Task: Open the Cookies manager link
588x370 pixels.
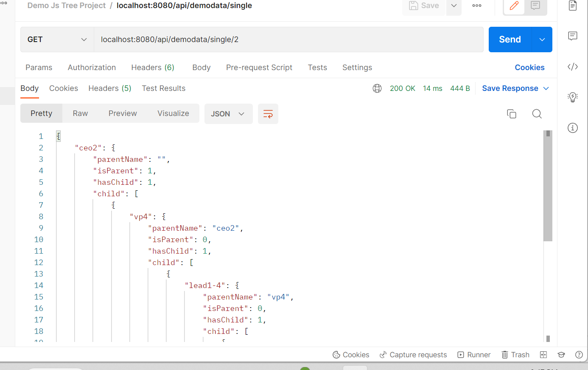Action: coord(529,68)
